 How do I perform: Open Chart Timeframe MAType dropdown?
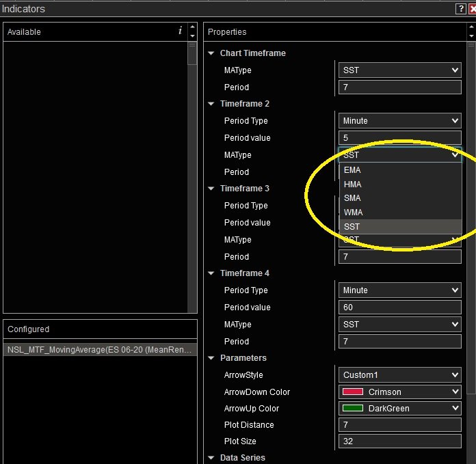[x=400, y=70]
